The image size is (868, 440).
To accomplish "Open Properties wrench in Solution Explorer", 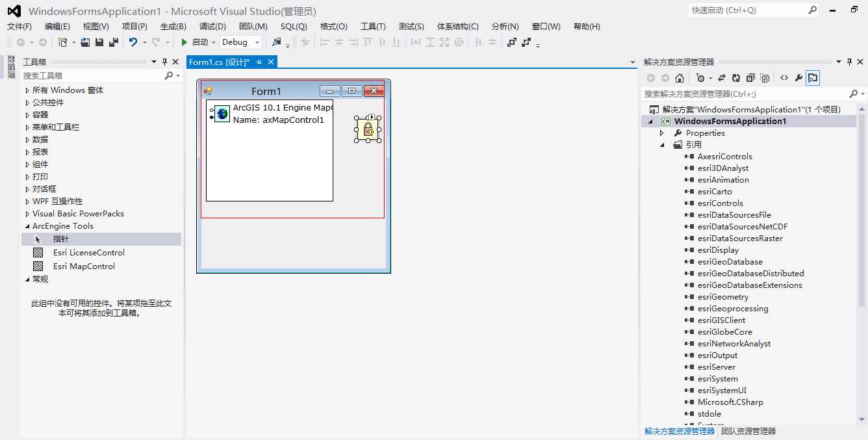I will tap(798, 78).
